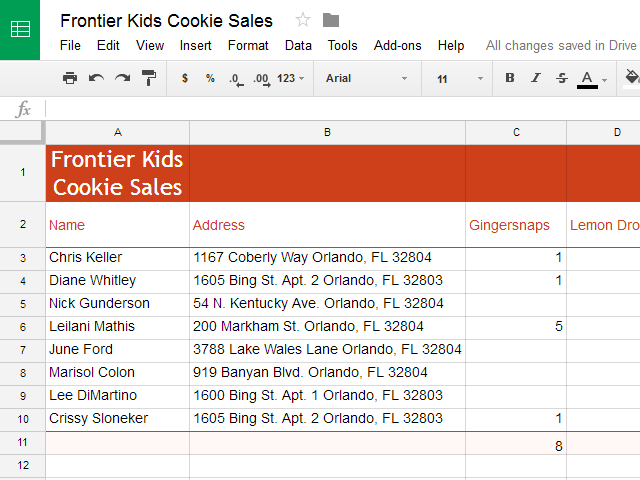This screenshot has width=640, height=480.
Task: Toggle bold formatting
Action: (509, 78)
